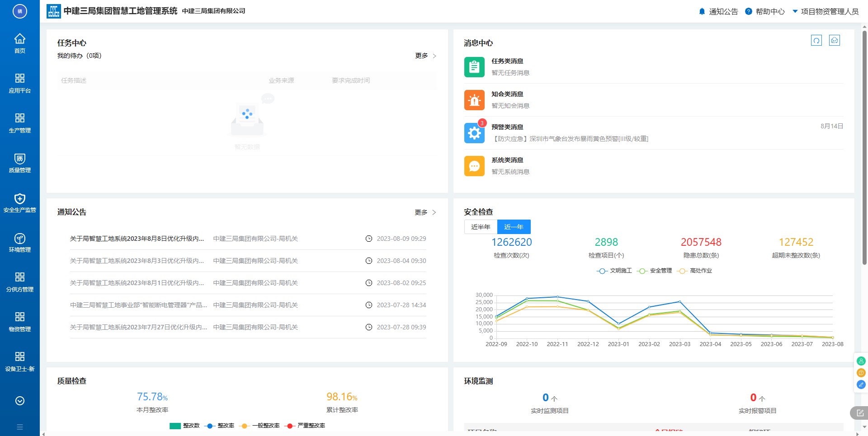The height and width of the screenshot is (436, 868).
Task: Open 应用平台 in the sidebar
Action: pos(20,83)
